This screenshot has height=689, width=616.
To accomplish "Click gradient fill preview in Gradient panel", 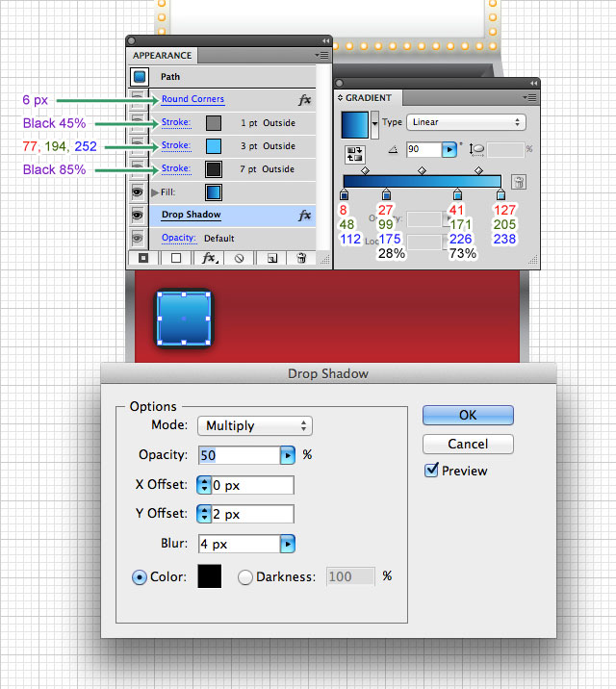I will (x=355, y=125).
